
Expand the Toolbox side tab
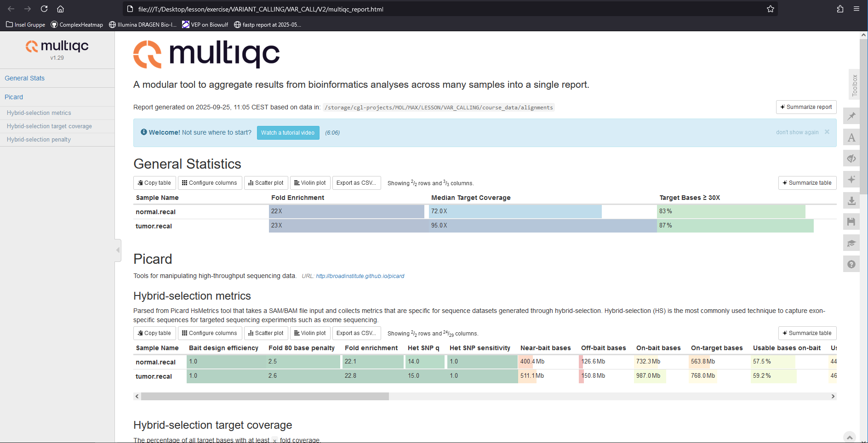(855, 85)
